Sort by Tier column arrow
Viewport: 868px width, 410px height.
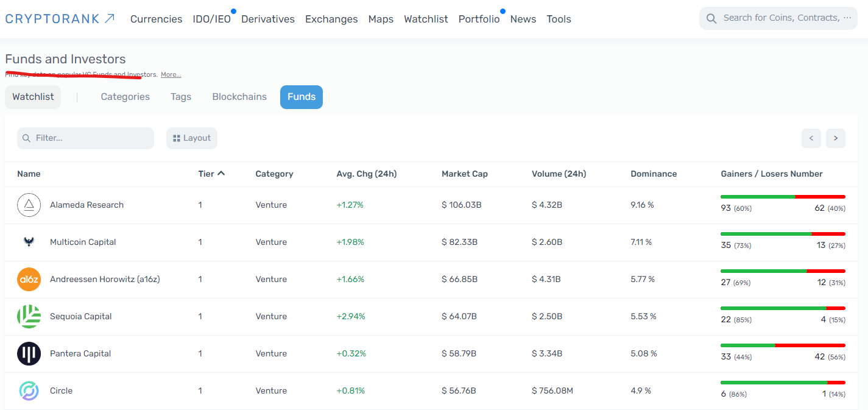[x=221, y=174]
